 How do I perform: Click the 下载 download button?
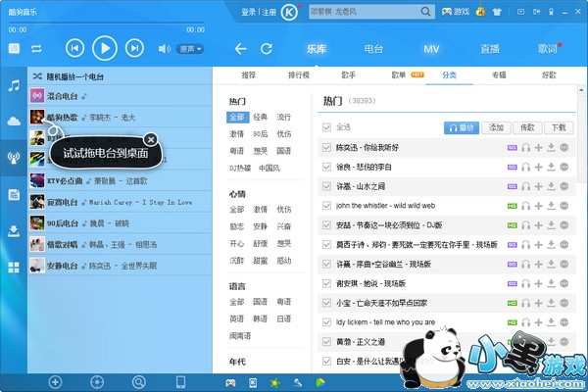pos(558,127)
